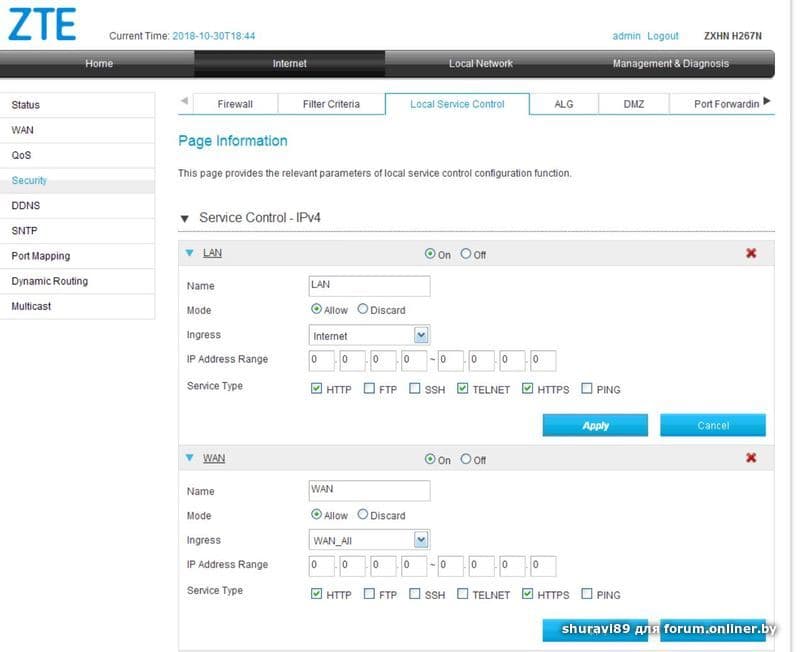Open QoS in the sidebar
Viewport: 800px width, 652px height.
tap(78, 155)
